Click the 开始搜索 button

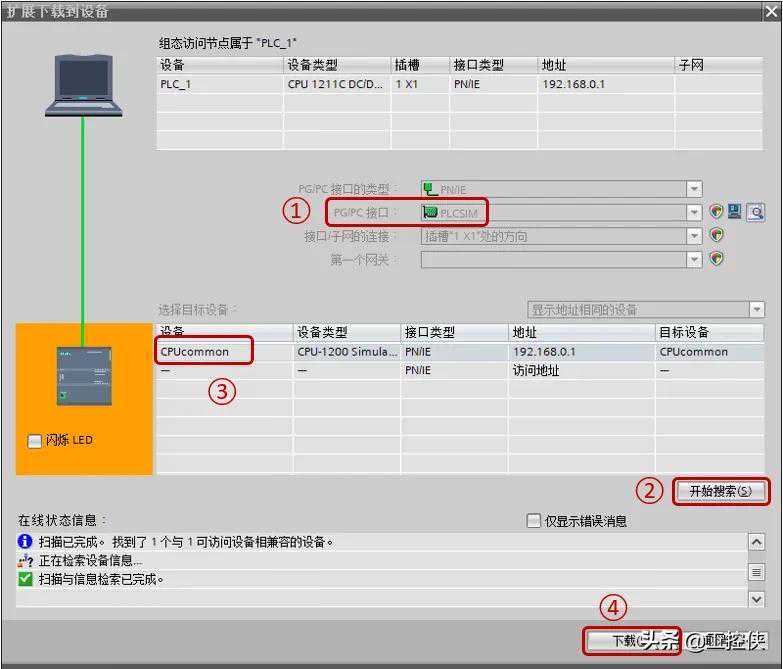721,491
